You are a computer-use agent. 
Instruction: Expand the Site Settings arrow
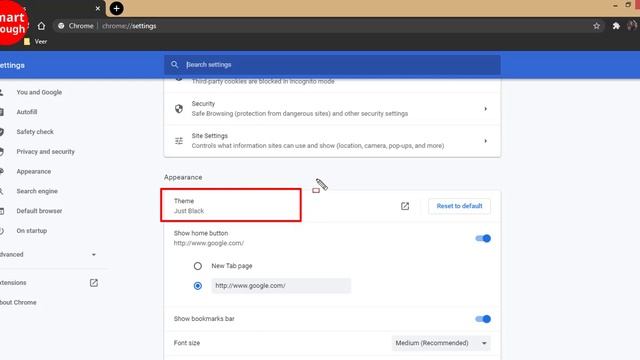pyautogui.click(x=485, y=141)
